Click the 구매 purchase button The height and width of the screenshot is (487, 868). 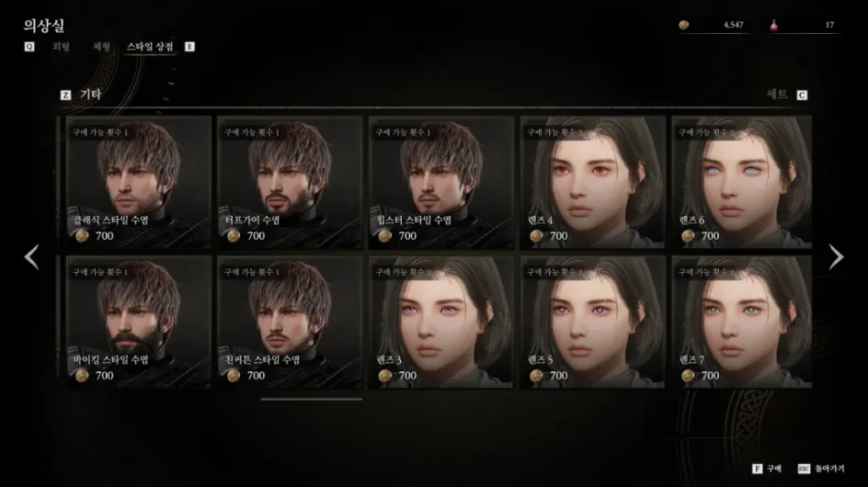pos(774,468)
